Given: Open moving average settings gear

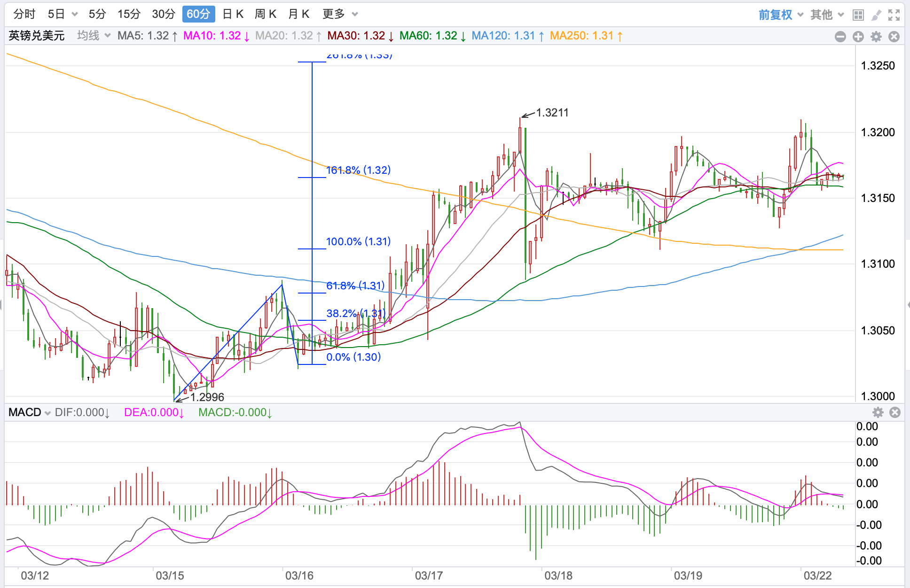Looking at the screenshot, I should click(x=876, y=37).
